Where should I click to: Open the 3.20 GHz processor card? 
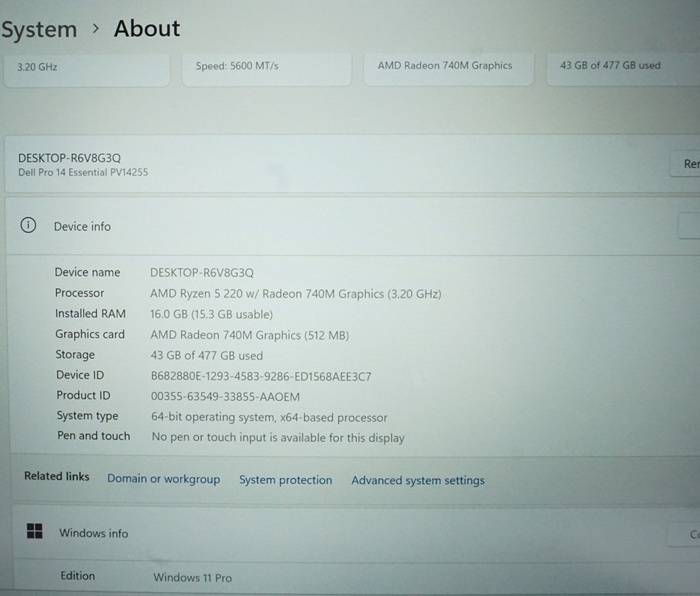(x=87, y=70)
